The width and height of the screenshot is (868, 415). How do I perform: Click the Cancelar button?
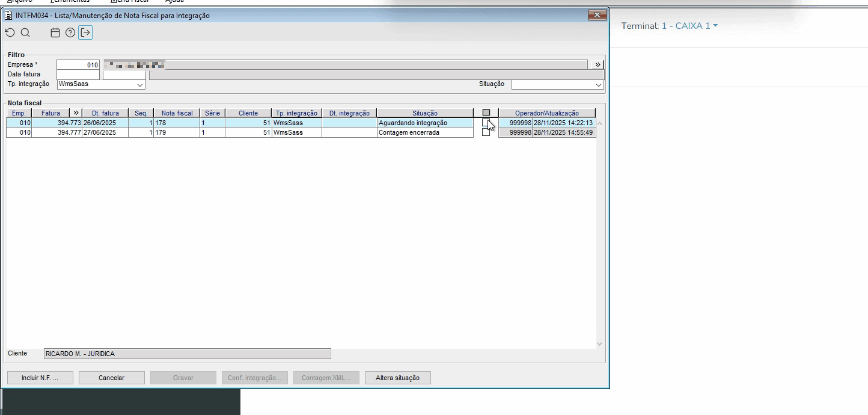[111, 378]
